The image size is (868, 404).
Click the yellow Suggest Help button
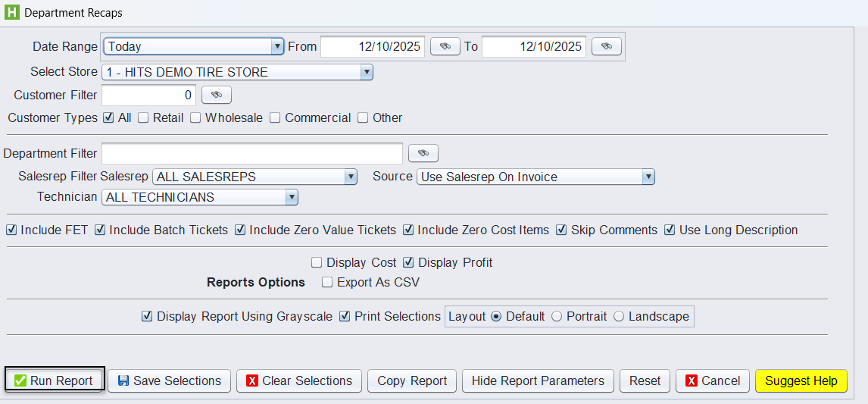pyautogui.click(x=801, y=381)
